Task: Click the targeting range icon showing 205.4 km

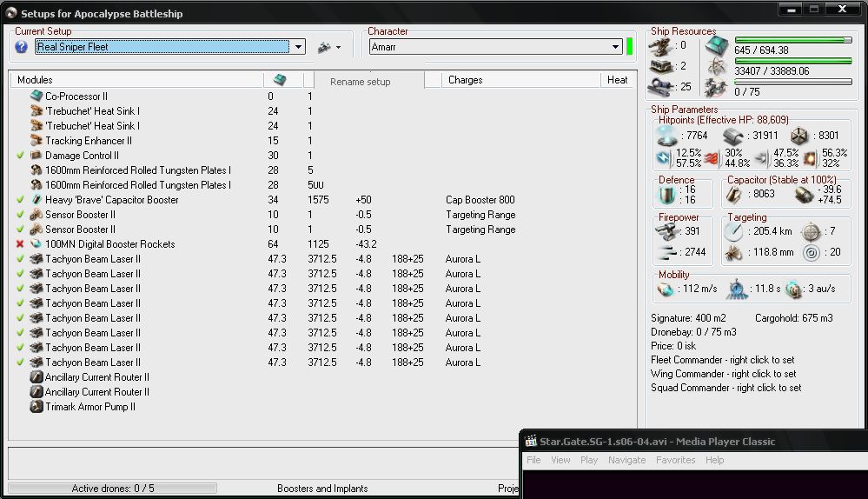Action: click(x=733, y=231)
